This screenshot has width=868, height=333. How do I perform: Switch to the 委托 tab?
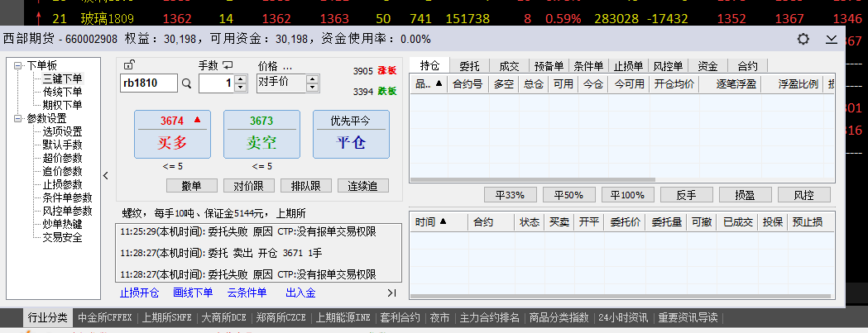[469, 66]
